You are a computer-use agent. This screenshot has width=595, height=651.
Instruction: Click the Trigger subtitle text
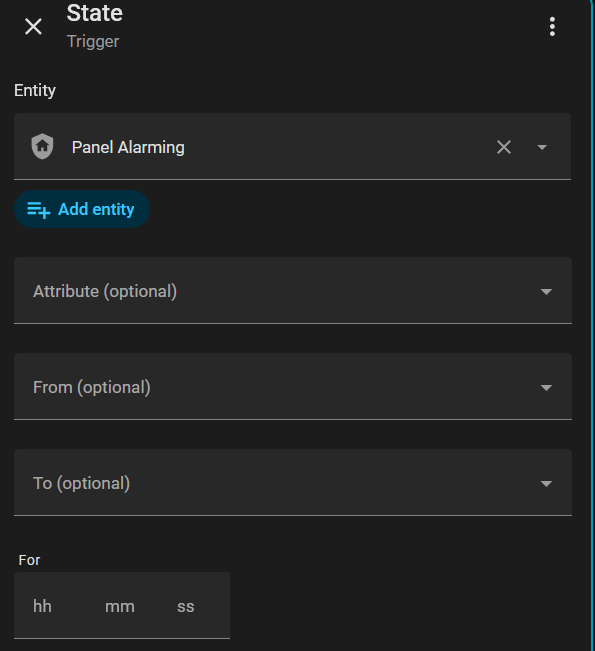(93, 42)
